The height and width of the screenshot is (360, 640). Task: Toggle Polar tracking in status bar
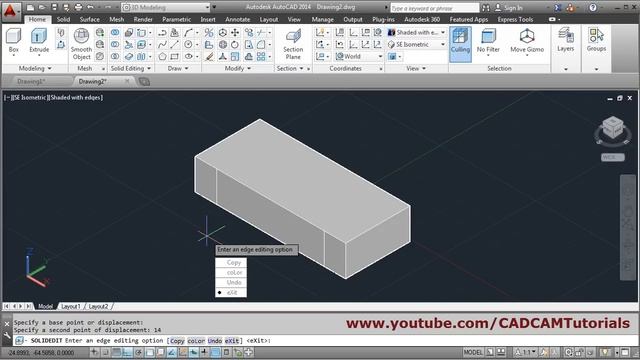[139, 352]
